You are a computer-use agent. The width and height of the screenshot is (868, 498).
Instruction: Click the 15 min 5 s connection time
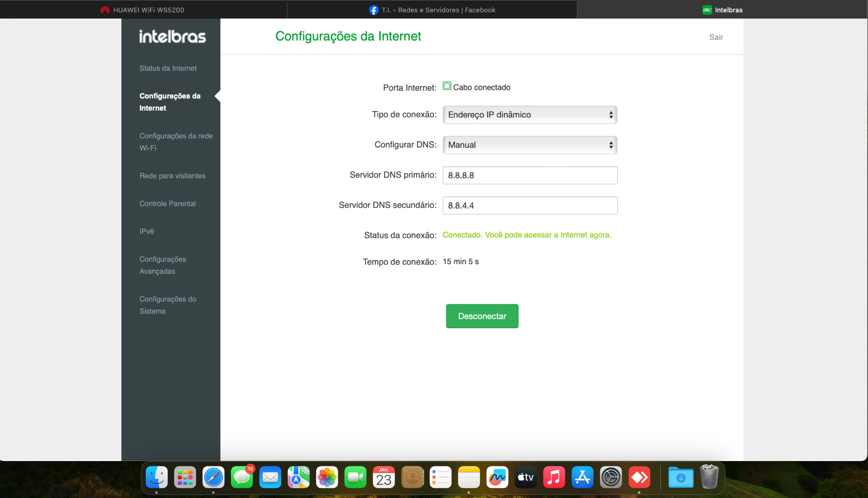pos(461,262)
